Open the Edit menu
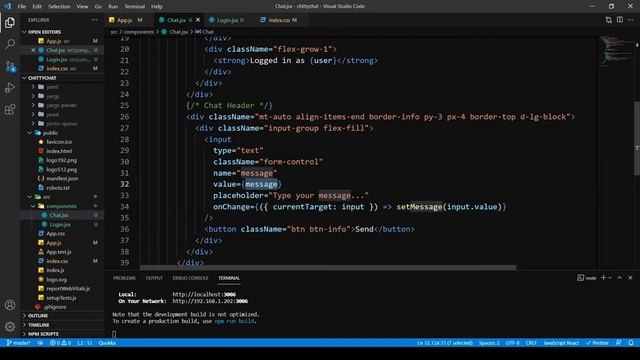 pos(37,7)
